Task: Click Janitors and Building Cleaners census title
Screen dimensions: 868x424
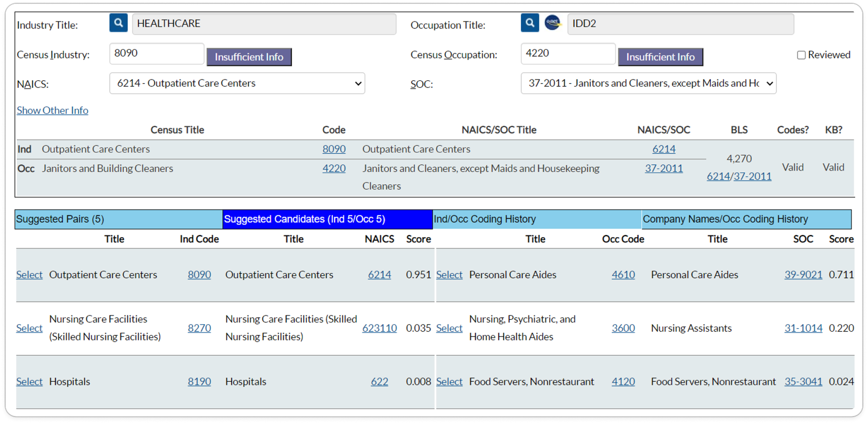Action: click(107, 168)
